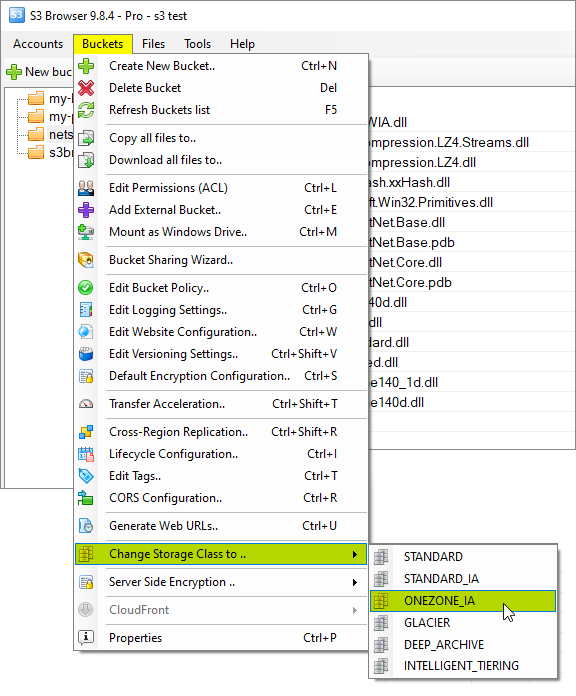Click the Download all files to icon

86,160
